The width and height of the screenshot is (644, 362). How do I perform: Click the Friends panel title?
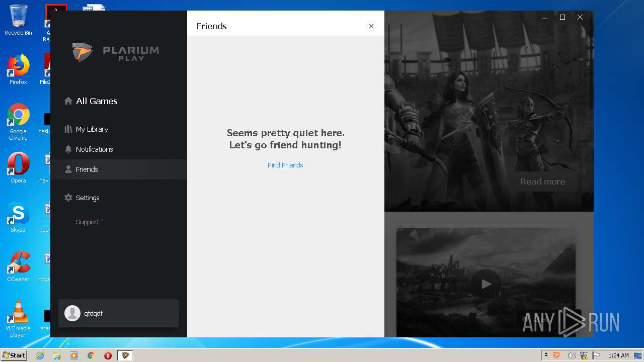211,26
